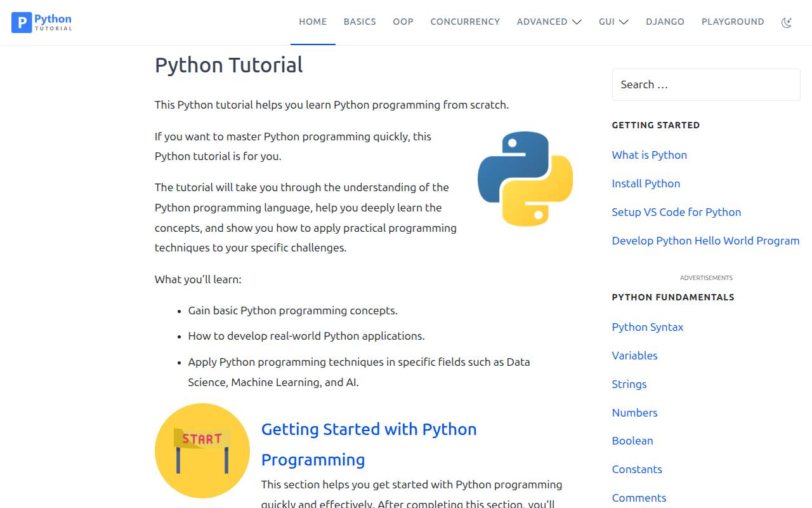Open the OOP menu item
The image size is (812, 508).
coord(403,22)
